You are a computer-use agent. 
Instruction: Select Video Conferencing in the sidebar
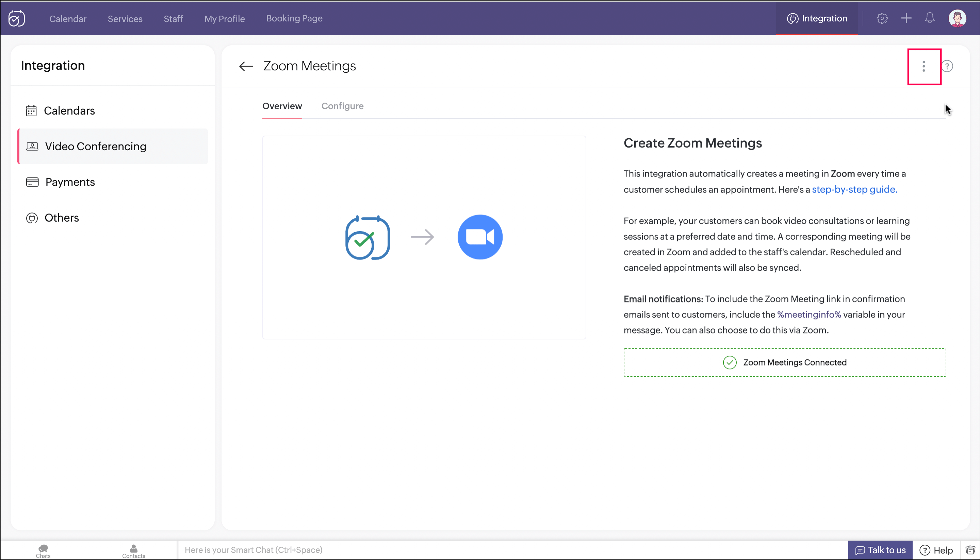113,147
